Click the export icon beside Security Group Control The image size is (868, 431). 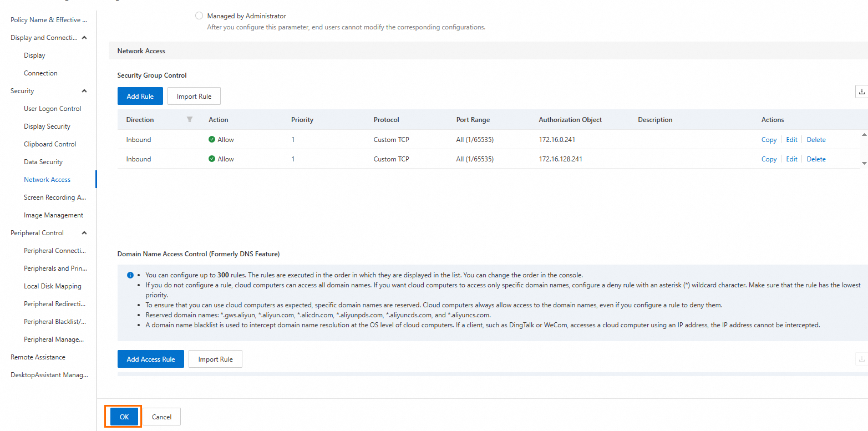[862, 92]
